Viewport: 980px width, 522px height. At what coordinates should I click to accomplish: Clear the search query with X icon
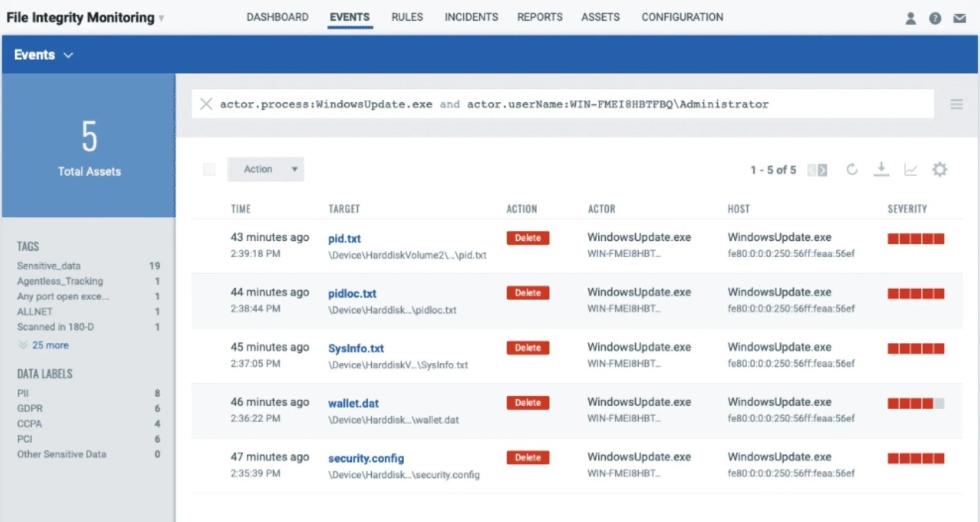pyautogui.click(x=206, y=104)
